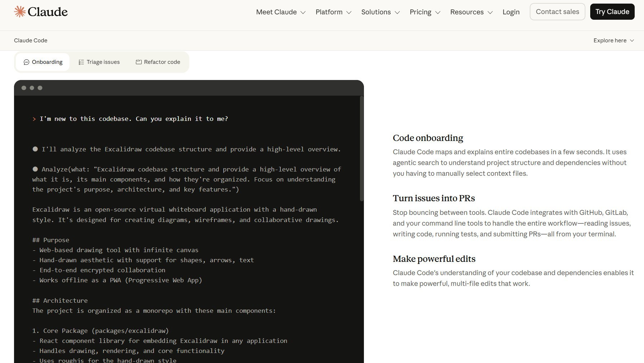Open the Resources menu item
Viewport: 644px width, 363px height.
click(472, 12)
